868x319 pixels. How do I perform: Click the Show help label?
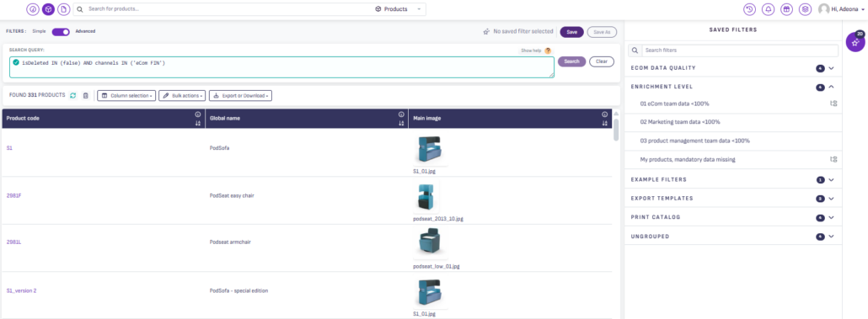pyautogui.click(x=531, y=51)
